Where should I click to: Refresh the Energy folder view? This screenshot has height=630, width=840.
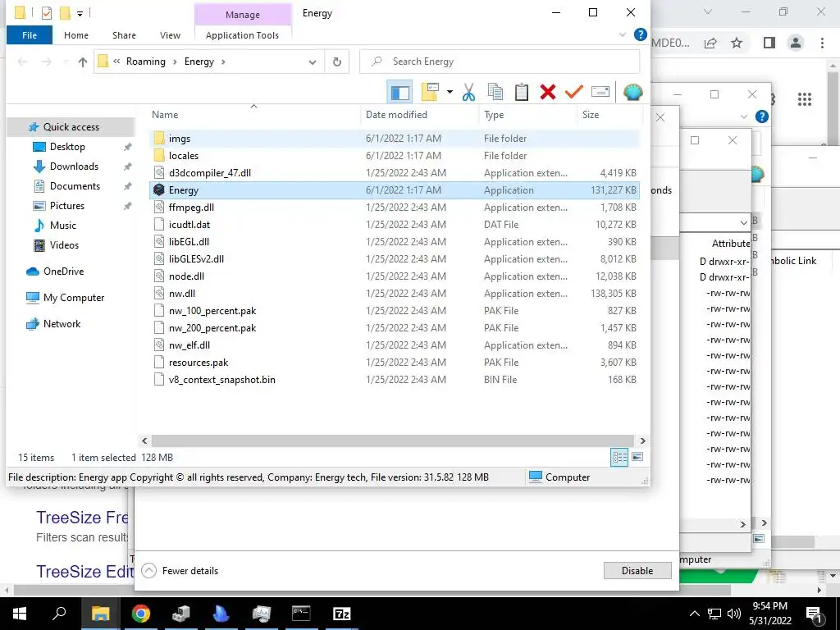point(337,62)
